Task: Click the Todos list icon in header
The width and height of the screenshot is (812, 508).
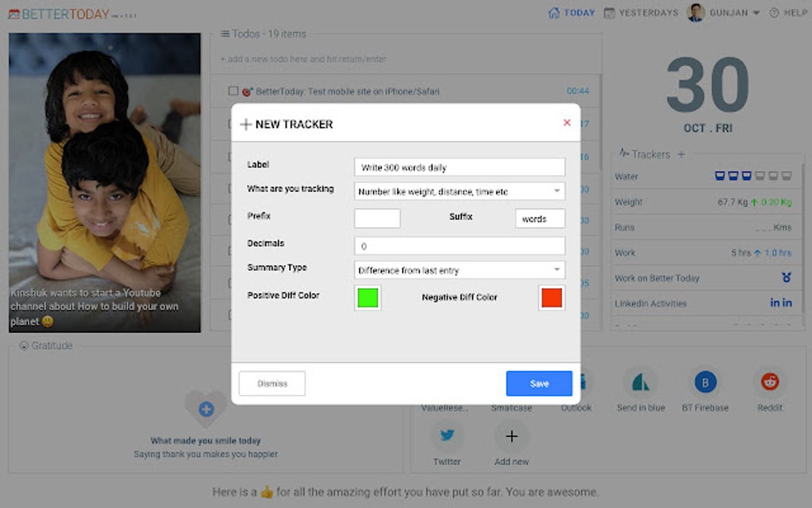Action: point(224,33)
